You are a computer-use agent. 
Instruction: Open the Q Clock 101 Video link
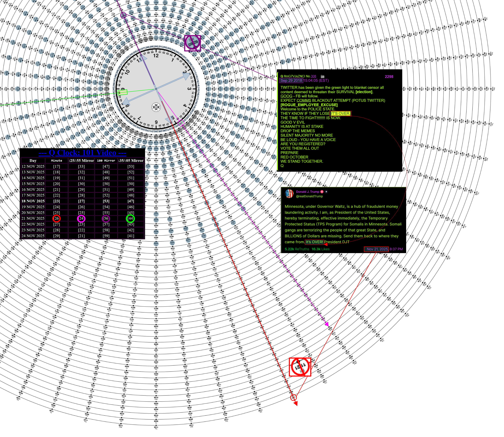click(82, 153)
